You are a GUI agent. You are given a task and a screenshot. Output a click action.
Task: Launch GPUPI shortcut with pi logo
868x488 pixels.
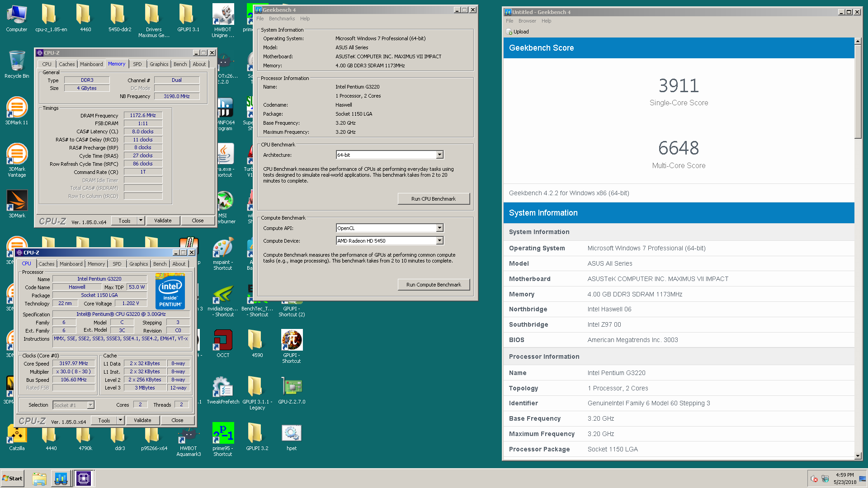[x=292, y=347]
